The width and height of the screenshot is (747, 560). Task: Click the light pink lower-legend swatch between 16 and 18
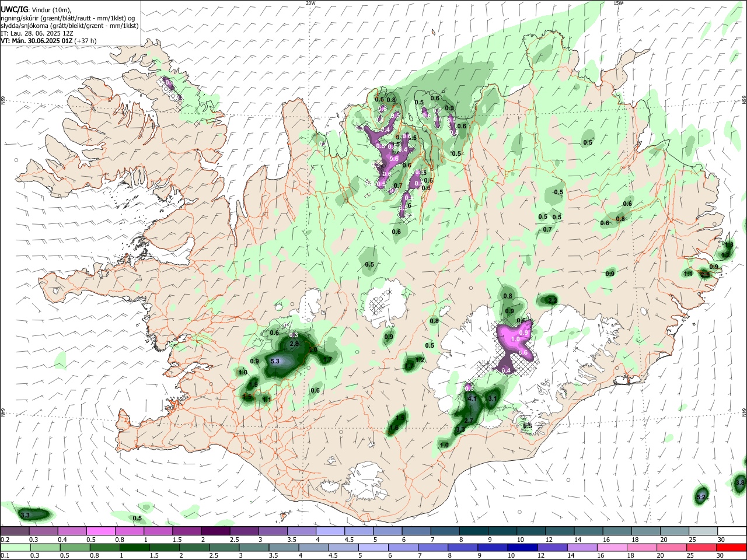click(613, 547)
